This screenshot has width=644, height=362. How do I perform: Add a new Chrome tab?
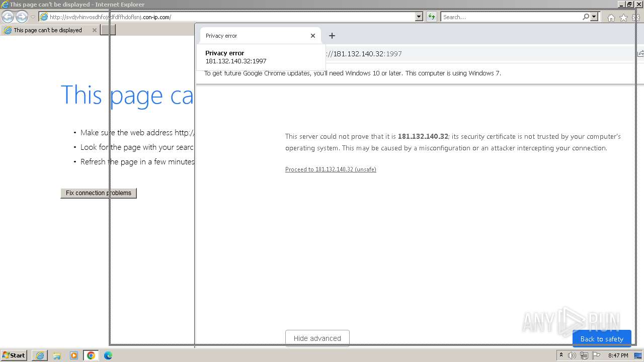[x=332, y=36]
